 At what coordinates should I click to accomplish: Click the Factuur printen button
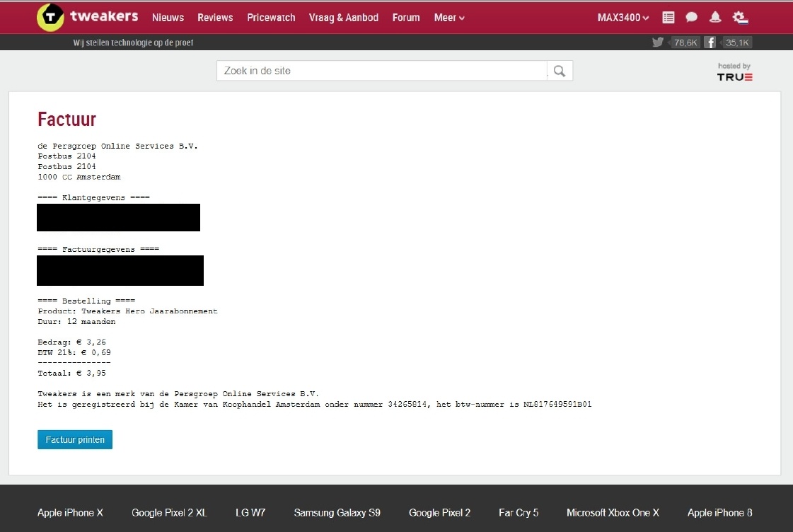pyautogui.click(x=75, y=439)
